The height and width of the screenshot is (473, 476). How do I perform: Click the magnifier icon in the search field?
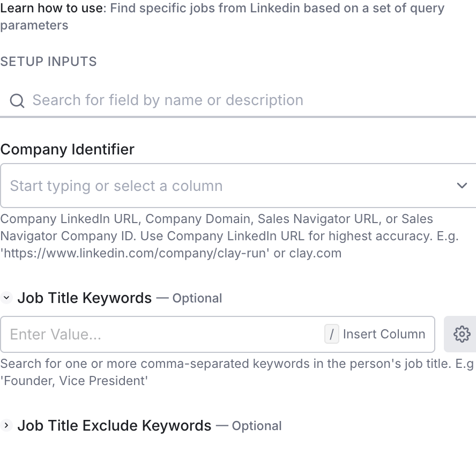point(17,101)
